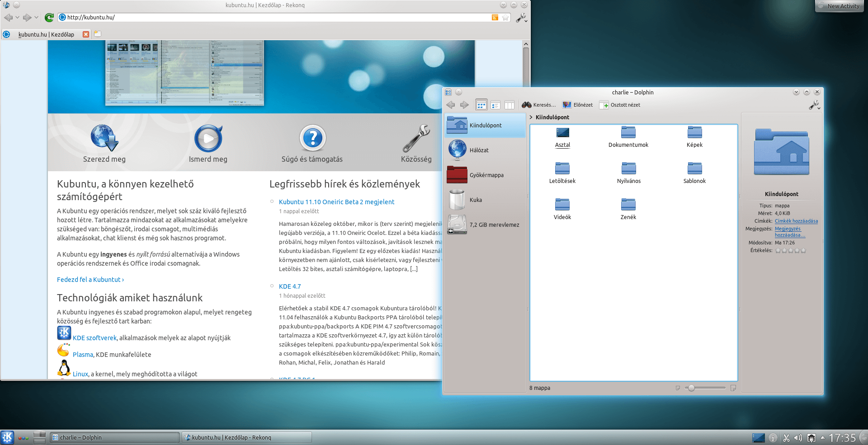Open Kuka trash in Dolphin places

click(476, 200)
